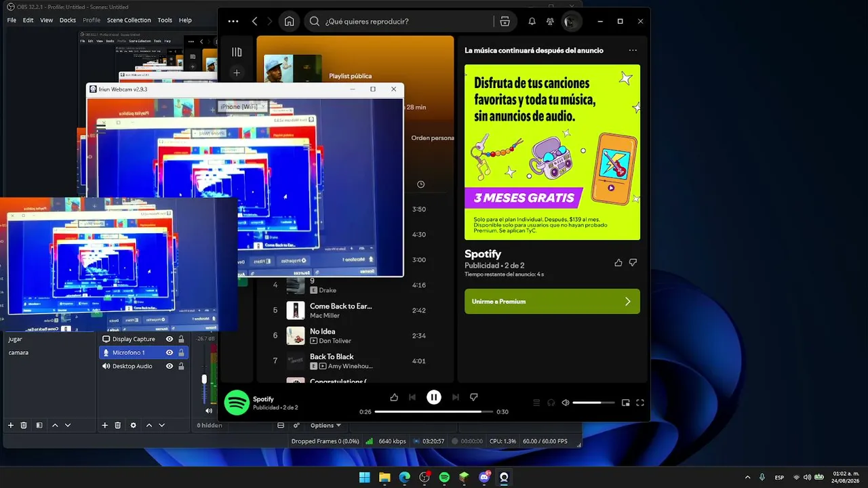Go to Spotify Home
Image resolution: width=868 pixels, height=488 pixels.
click(x=289, y=21)
